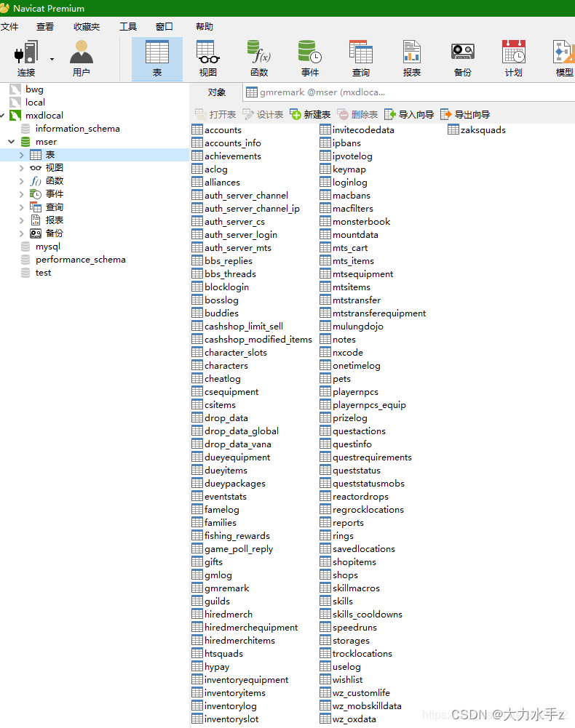Open the Connection (连接) toolbar icon
The width and height of the screenshot is (575, 728).
(x=26, y=58)
